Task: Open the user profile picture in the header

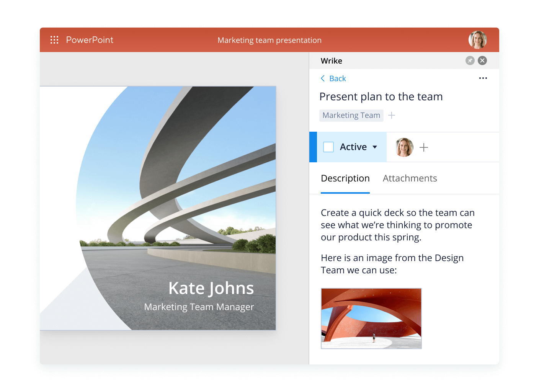Action: point(477,40)
